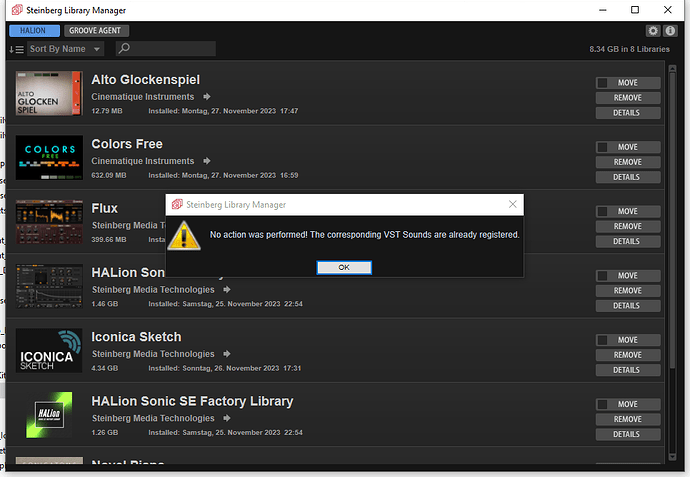Show details for Alto Glockenspiel
Image resolution: width=690 pixels, height=477 pixels.
(628, 113)
